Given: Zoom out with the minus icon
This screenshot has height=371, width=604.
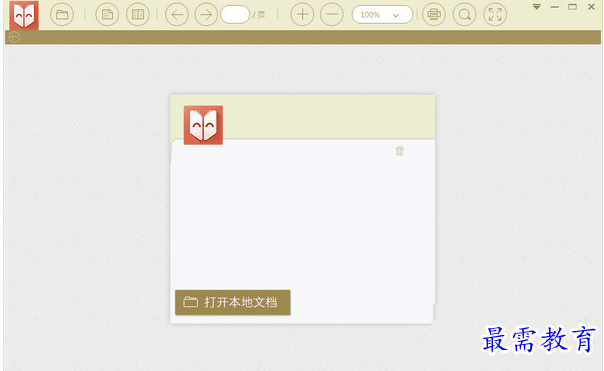Looking at the screenshot, I should point(332,15).
